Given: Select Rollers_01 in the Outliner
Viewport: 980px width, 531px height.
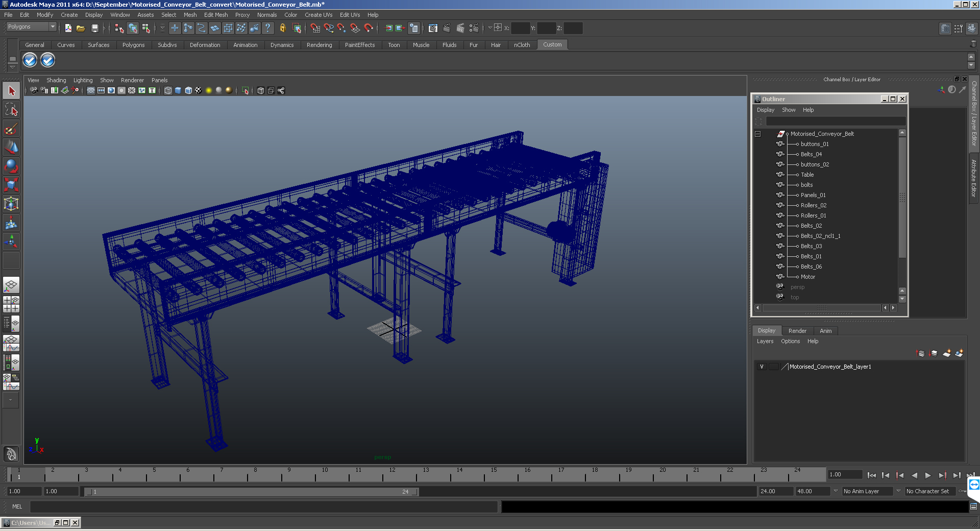Looking at the screenshot, I should 813,215.
